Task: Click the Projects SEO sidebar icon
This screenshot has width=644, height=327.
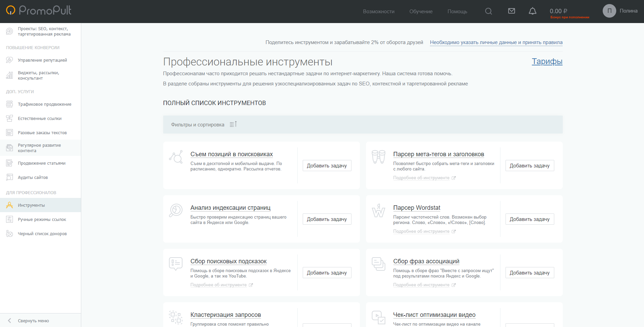Action: click(x=9, y=32)
